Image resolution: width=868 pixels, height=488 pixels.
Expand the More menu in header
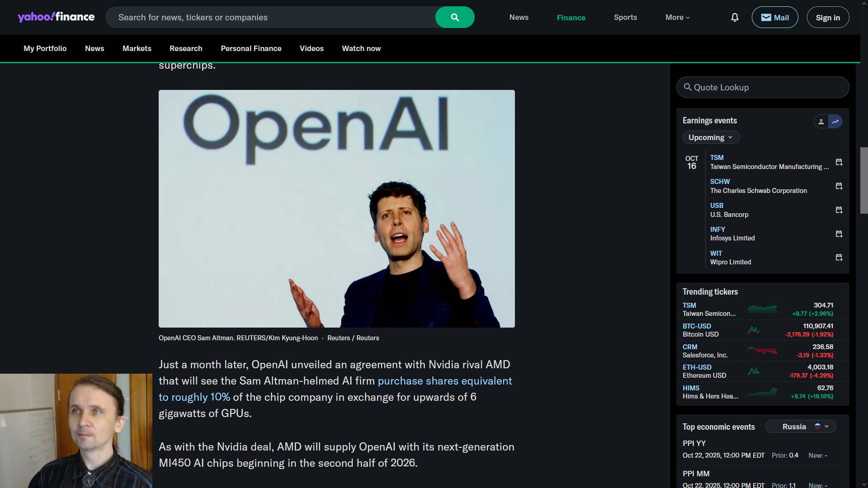coord(677,17)
